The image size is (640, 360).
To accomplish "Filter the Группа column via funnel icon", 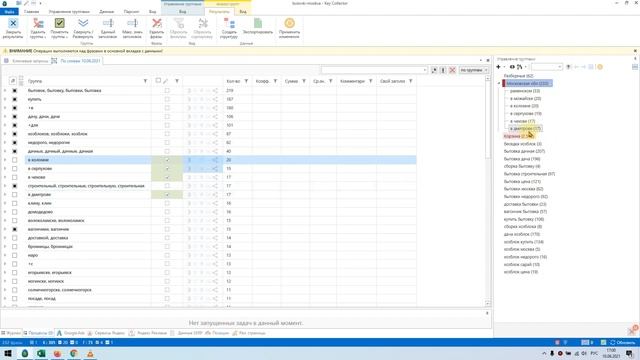I will [145, 81].
